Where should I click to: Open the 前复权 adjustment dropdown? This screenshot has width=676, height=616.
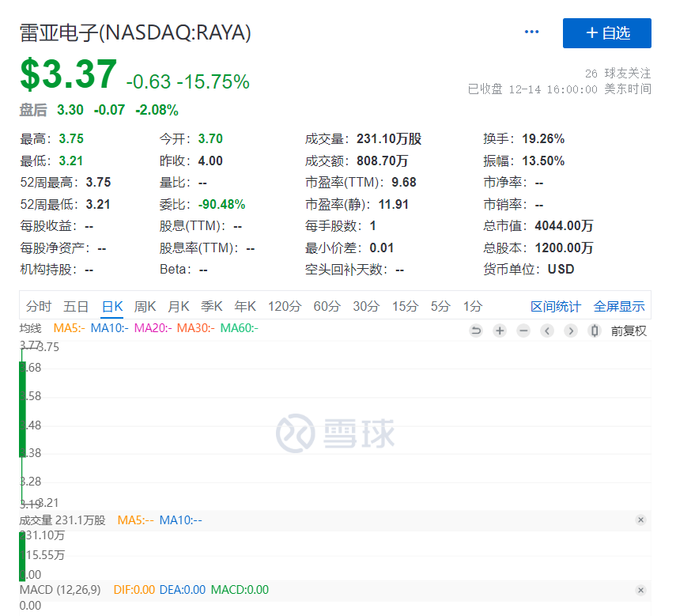click(629, 331)
